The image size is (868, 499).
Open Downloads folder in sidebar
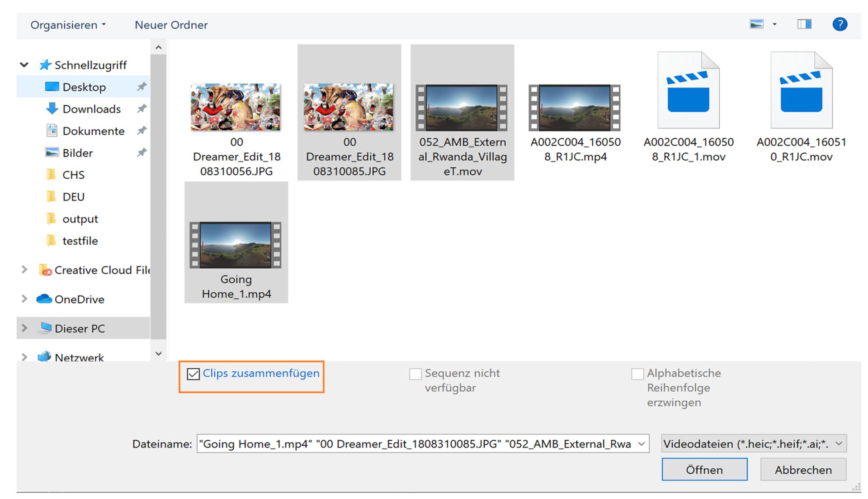tap(91, 109)
